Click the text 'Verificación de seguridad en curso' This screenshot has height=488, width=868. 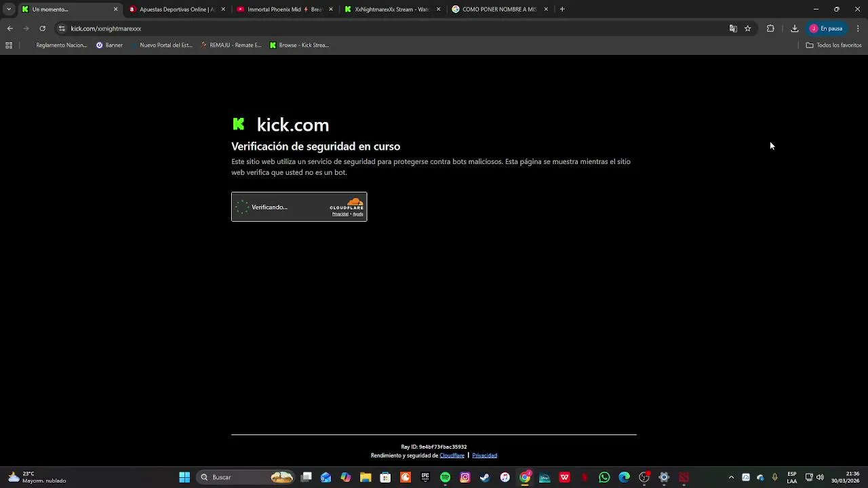point(315,146)
